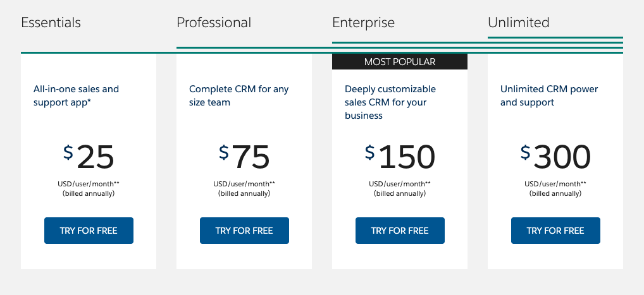Click the $150 Enterprise price
Image resolution: width=644 pixels, height=295 pixels.
[400, 157]
